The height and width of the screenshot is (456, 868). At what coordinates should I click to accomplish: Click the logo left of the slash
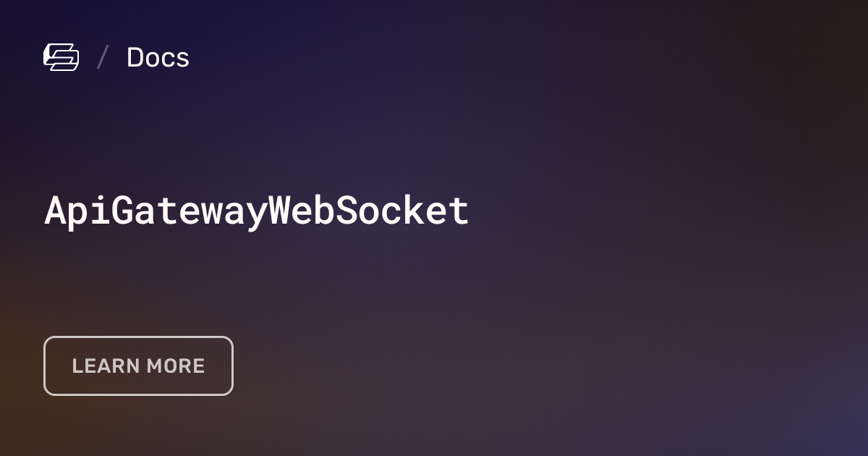point(61,57)
